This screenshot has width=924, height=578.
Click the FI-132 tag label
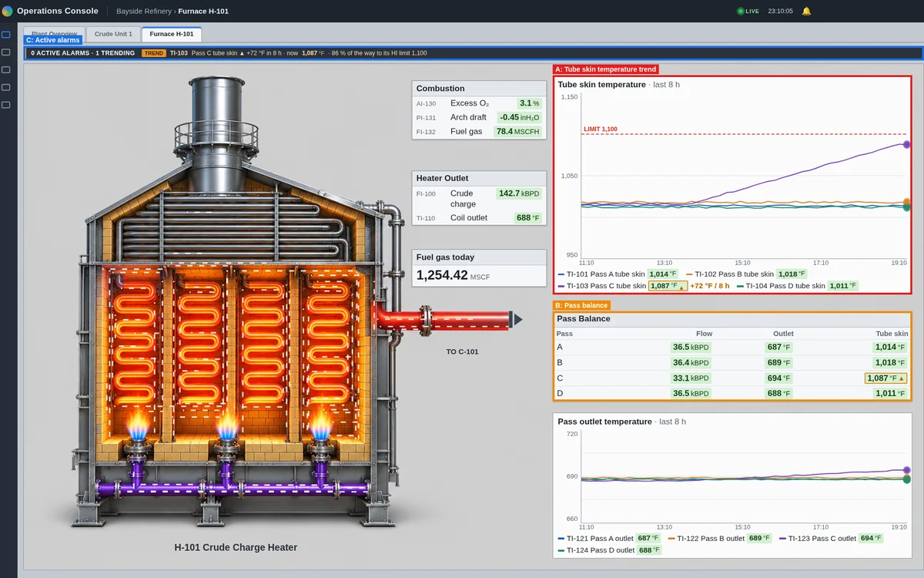426,132
